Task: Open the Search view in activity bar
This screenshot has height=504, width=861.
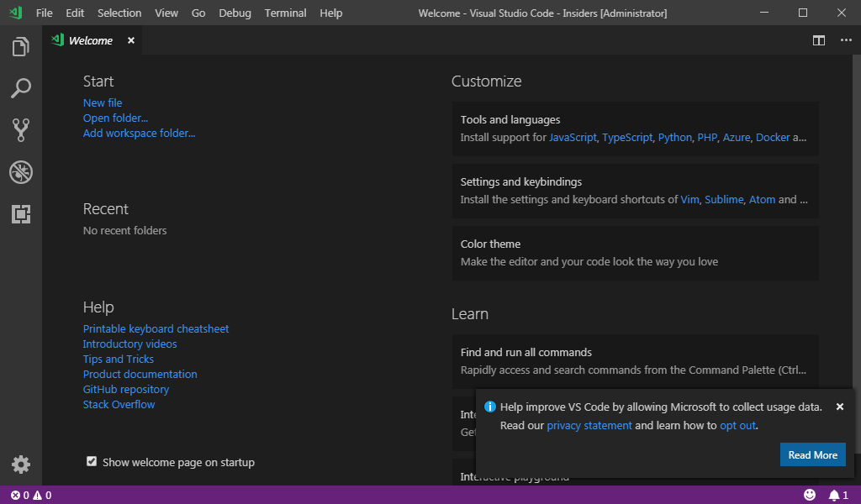Action: click(x=21, y=88)
